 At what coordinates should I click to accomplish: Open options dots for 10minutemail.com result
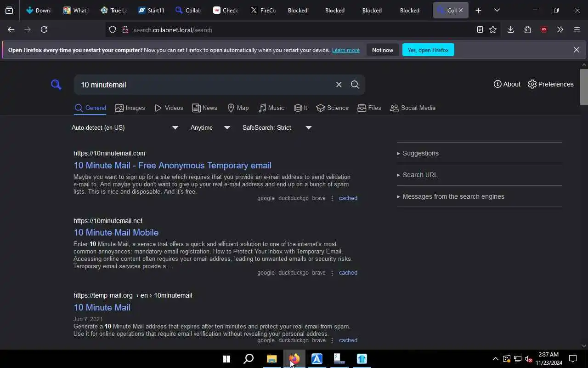(x=332, y=198)
